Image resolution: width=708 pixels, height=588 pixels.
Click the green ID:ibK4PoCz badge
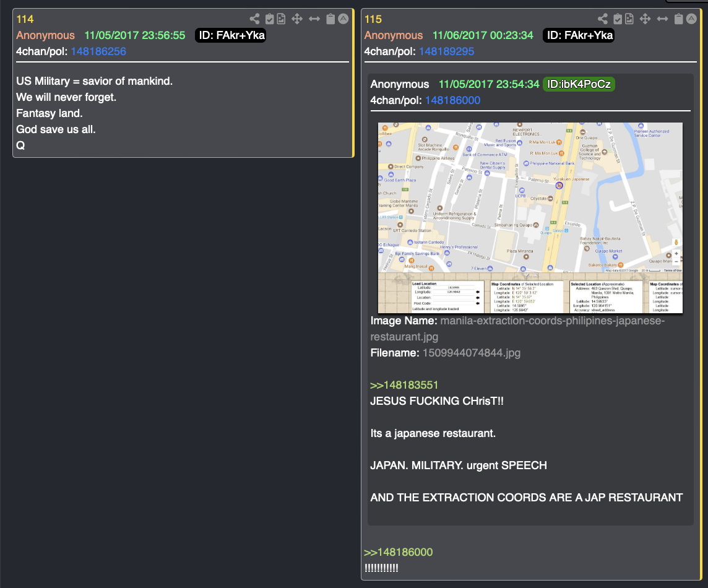coord(579,84)
